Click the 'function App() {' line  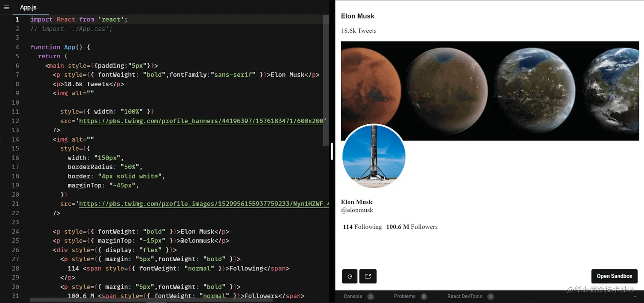point(60,47)
